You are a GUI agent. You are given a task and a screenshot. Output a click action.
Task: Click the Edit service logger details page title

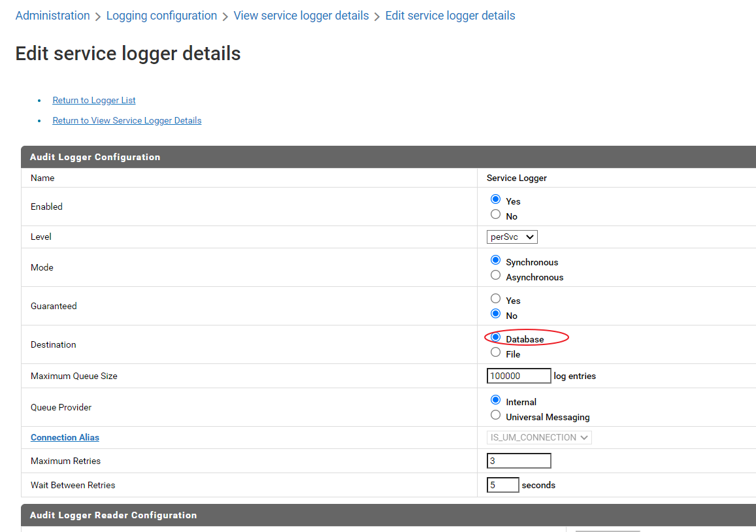128,53
